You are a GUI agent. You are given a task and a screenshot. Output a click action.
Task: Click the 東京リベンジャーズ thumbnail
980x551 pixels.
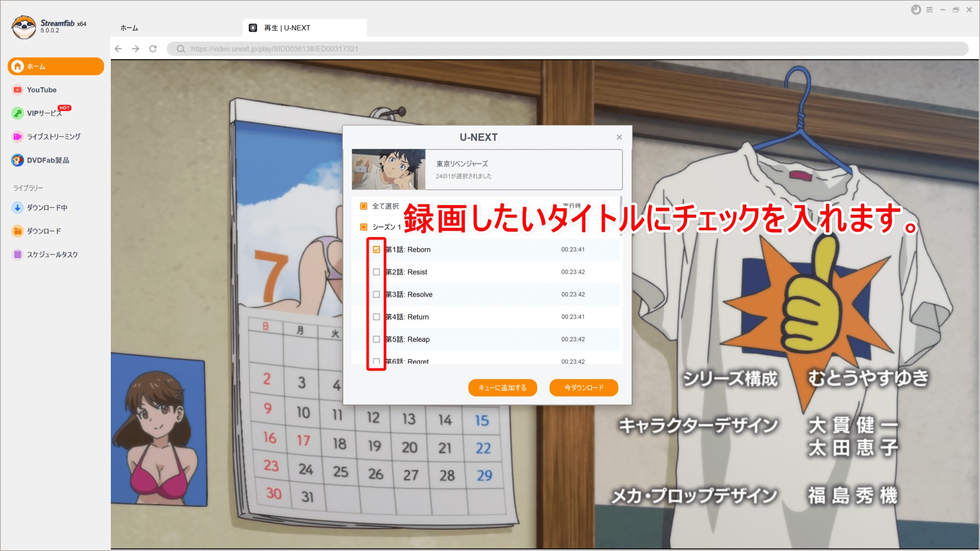(x=388, y=169)
